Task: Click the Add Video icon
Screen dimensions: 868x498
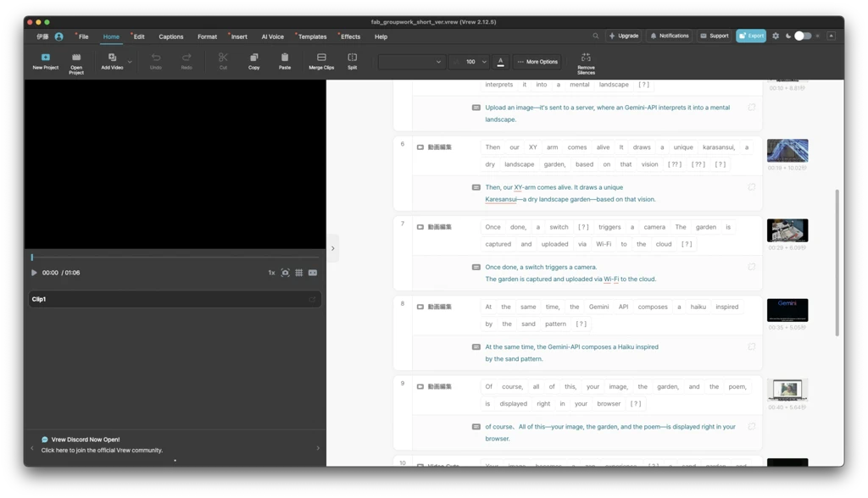Action: 112,57
